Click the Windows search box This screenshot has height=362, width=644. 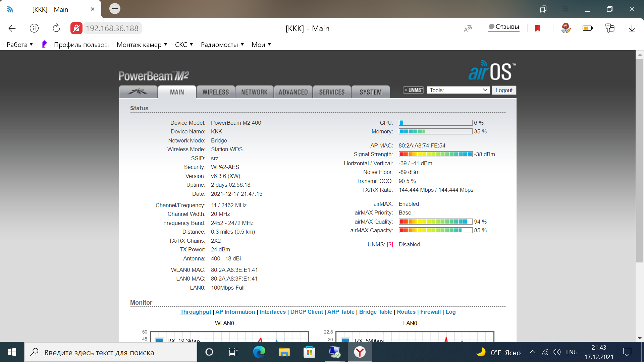point(111,352)
